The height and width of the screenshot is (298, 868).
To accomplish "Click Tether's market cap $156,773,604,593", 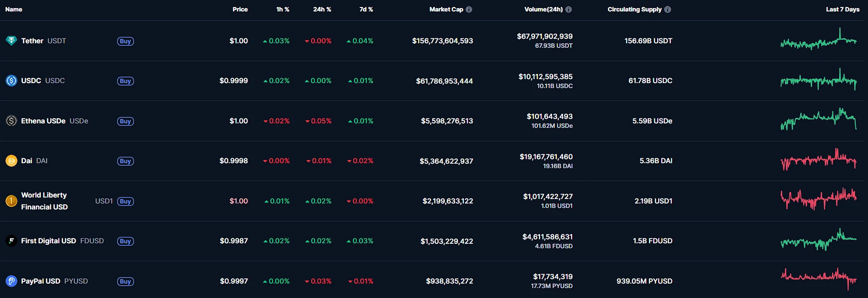I will (442, 41).
